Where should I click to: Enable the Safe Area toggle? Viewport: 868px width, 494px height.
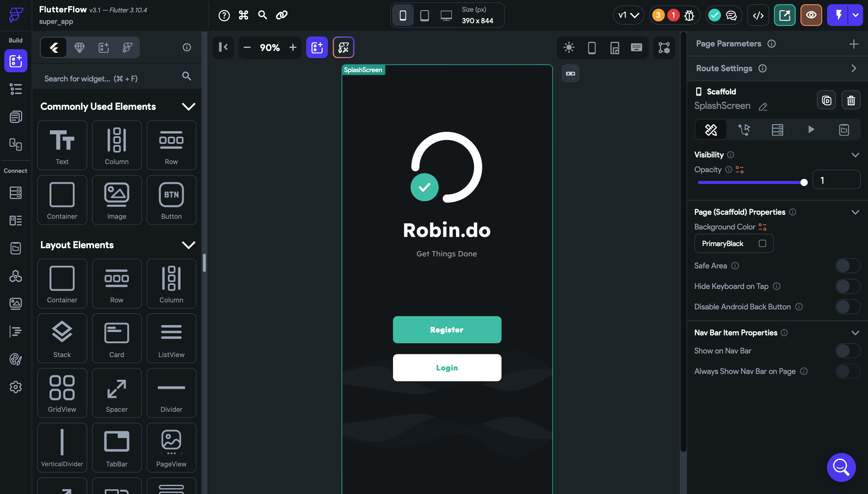pos(847,266)
